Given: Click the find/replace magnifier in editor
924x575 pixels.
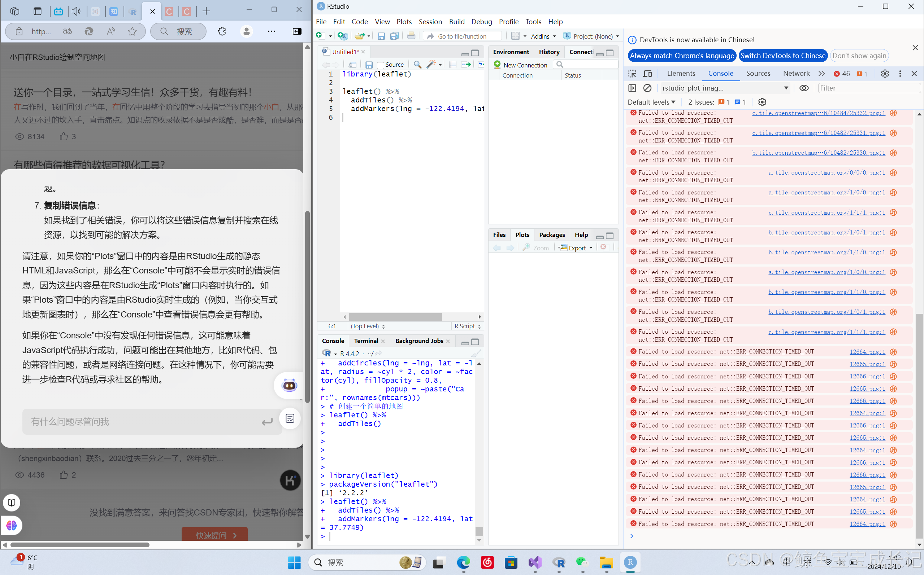Looking at the screenshot, I should point(417,65).
